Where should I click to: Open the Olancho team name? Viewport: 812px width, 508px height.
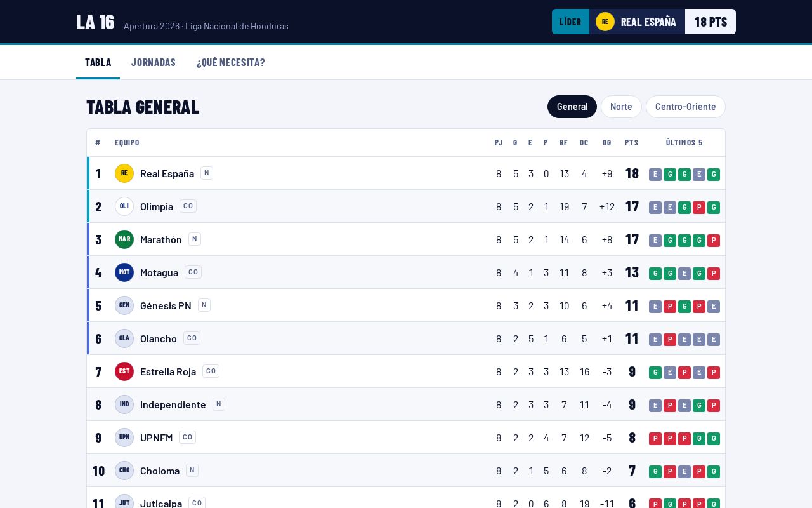pyautogui.click(x=159, y=338)
